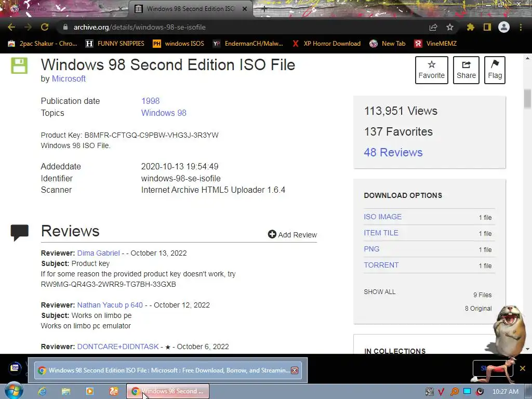Click the share-page icon in the address bar
532x399 pixels.
[x=433, y=27]
